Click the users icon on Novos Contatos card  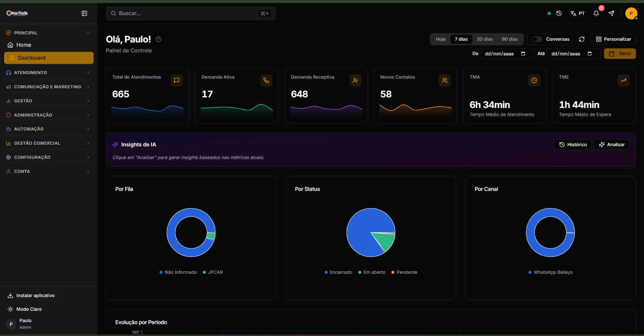(x=445, y=81)
